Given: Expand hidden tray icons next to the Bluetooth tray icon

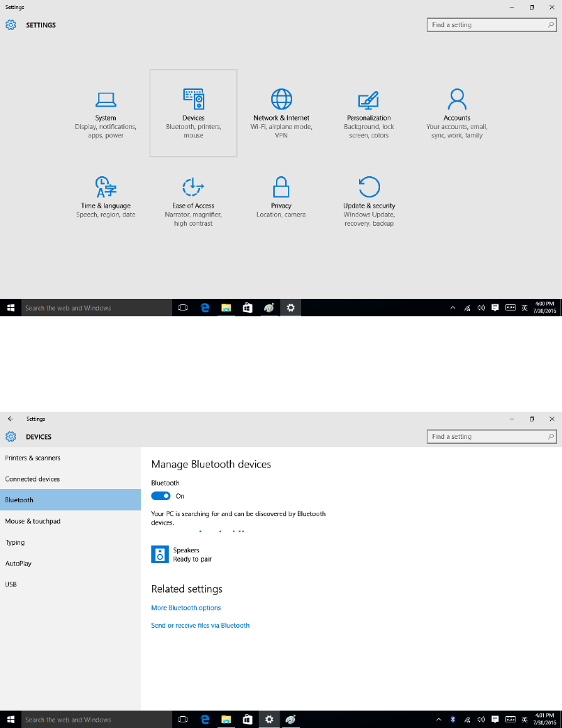Looking at the screenshot, I should click(439, 720).
